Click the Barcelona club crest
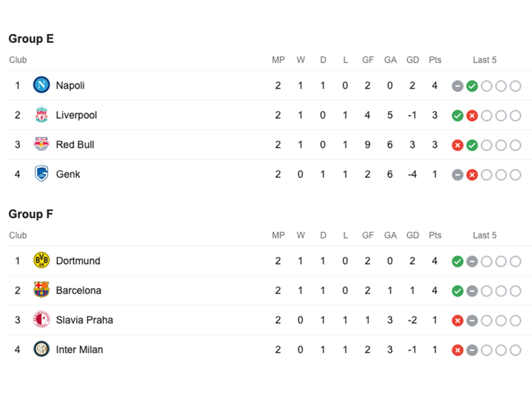Viewport: 532px width, 399px height. (x=42, y=290)
